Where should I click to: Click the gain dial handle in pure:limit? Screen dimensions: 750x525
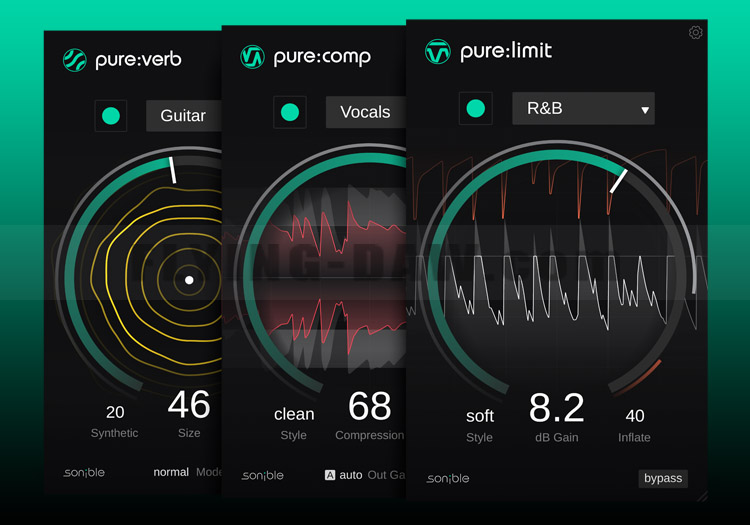tap(618, 181)
